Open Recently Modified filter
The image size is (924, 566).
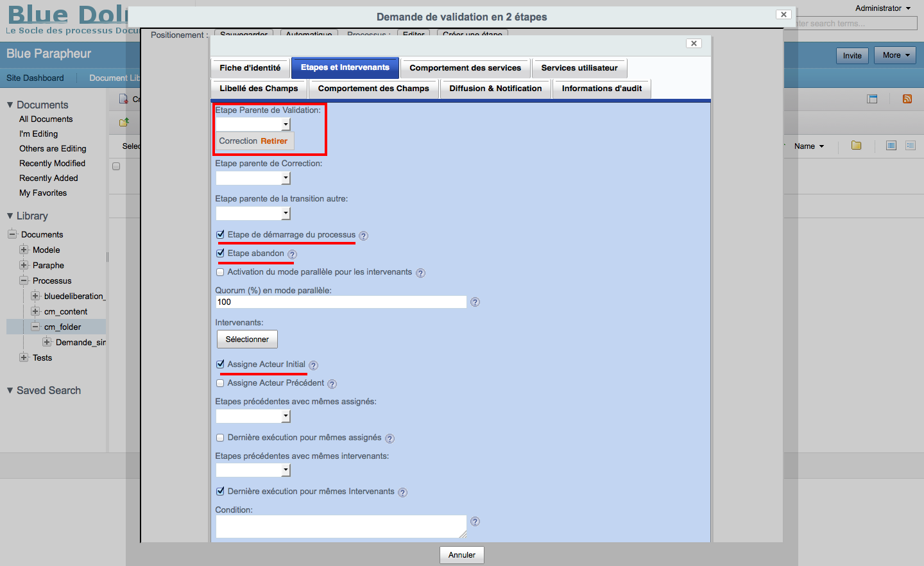53,164
